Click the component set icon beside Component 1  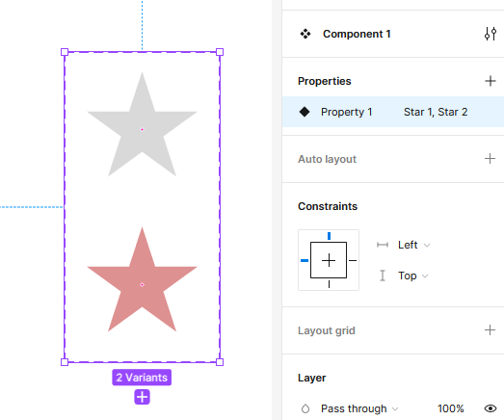point(305,34)
